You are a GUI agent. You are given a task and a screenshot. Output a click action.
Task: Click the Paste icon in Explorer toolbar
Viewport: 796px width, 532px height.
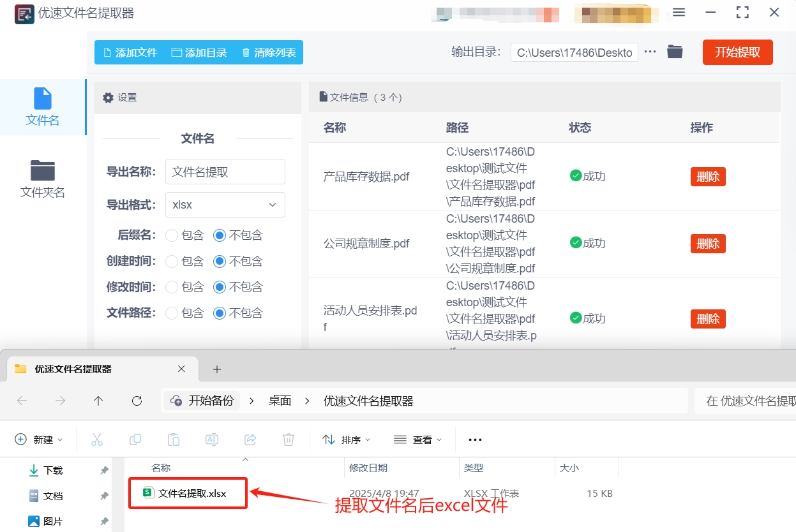tap(174, 440)
